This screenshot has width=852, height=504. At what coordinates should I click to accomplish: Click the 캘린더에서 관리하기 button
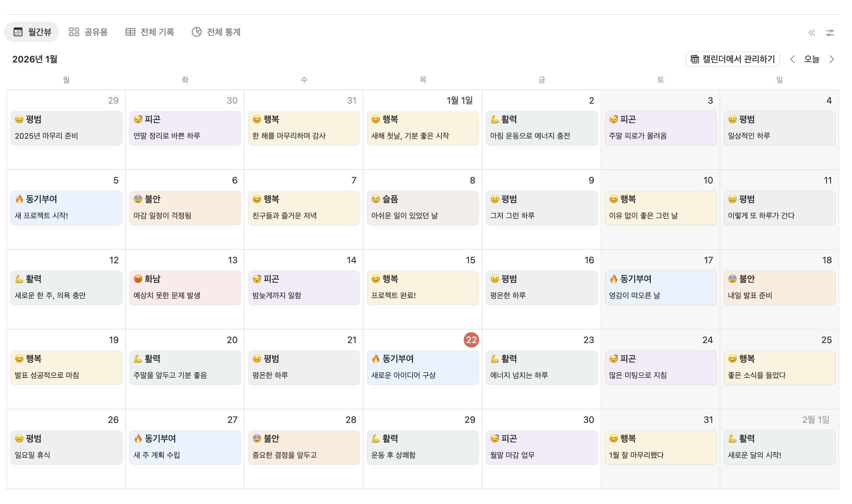click(x=732, y=60)
